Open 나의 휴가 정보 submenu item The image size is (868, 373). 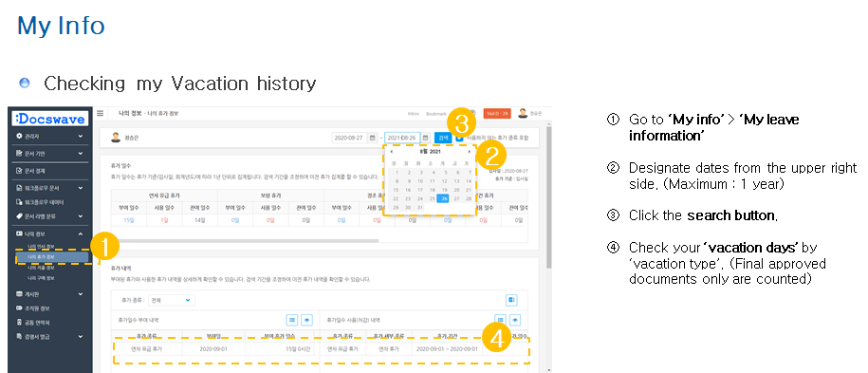pos(51,257)
